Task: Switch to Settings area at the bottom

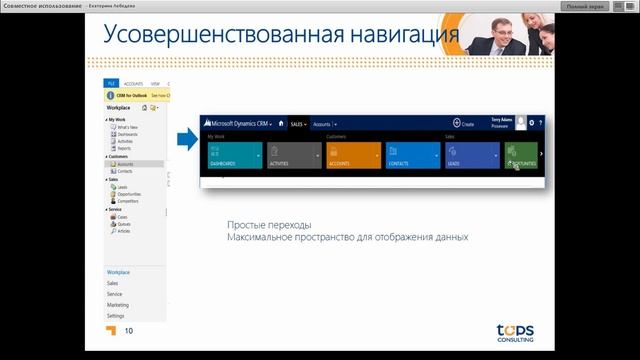Action: click(116, 316)
